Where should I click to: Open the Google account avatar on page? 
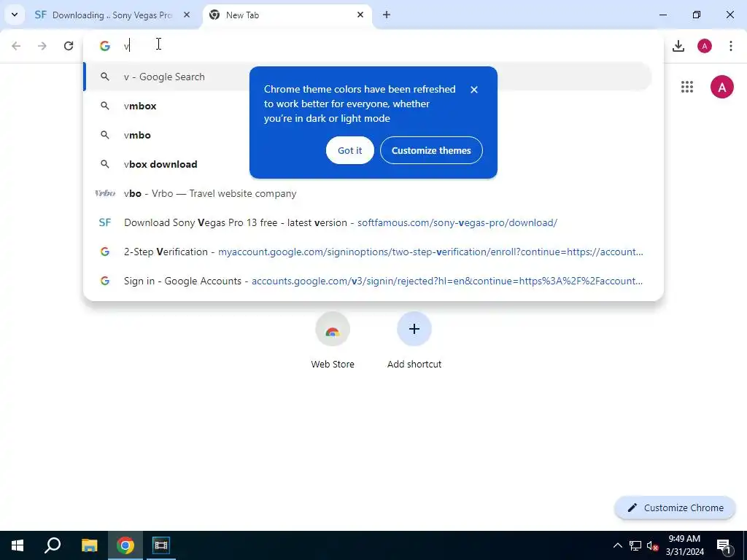click(x=721, y=87)
